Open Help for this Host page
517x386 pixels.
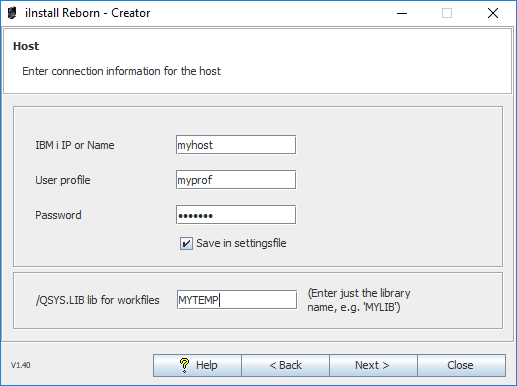point(197,365)
